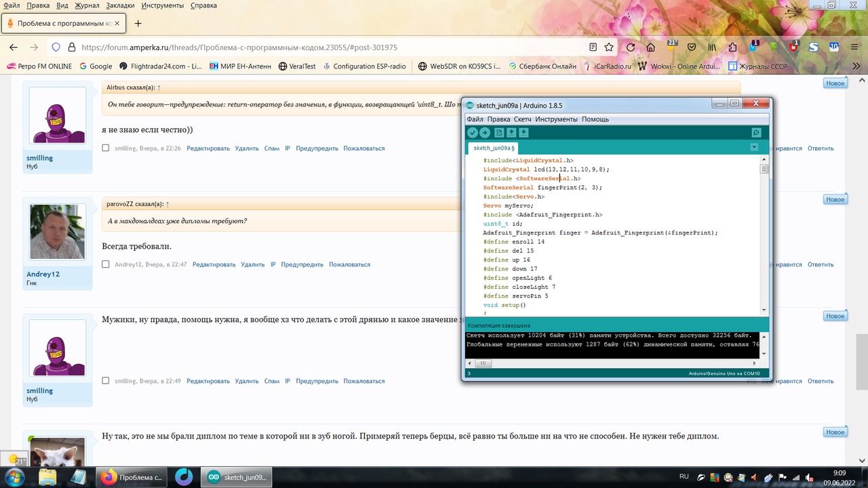Click Firefox reload page icon

[631, 47]
